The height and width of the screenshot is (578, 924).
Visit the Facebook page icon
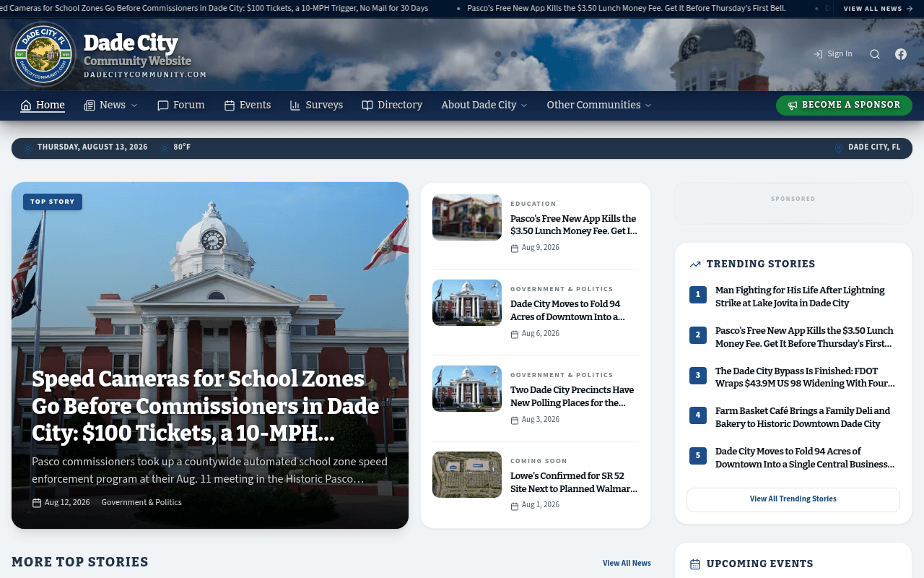(901, 54)
